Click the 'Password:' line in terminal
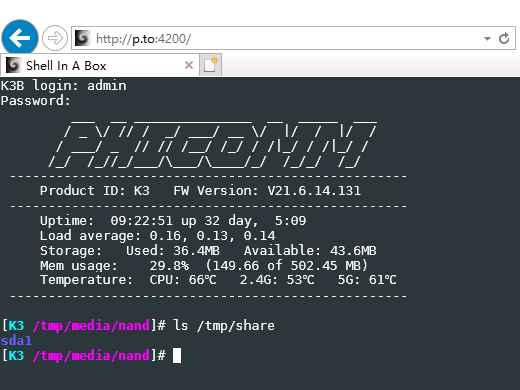The image size is (520, 390). [36, 100]
